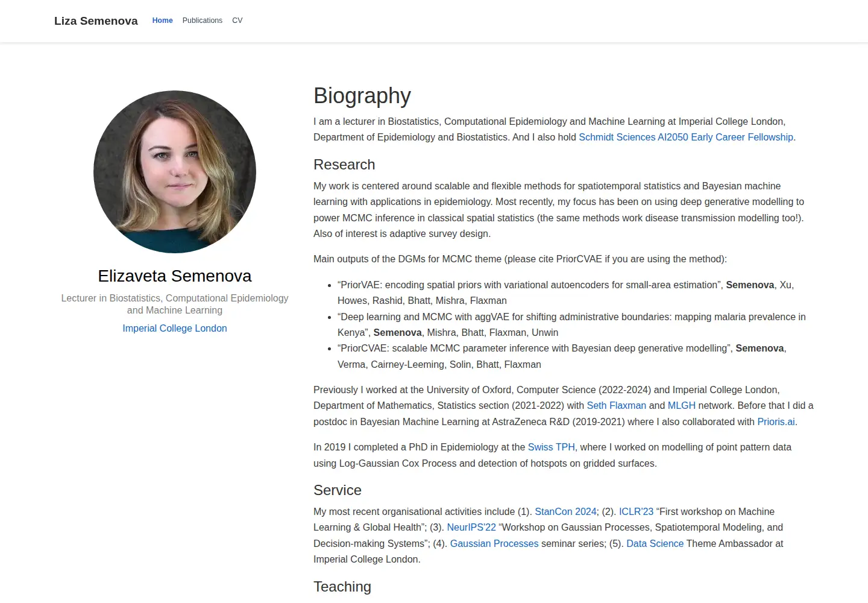Image resolution: width=868 pixels, height=603 pixels.
Task: Follow the Prioris.ai link
Action: click(776, 421)
